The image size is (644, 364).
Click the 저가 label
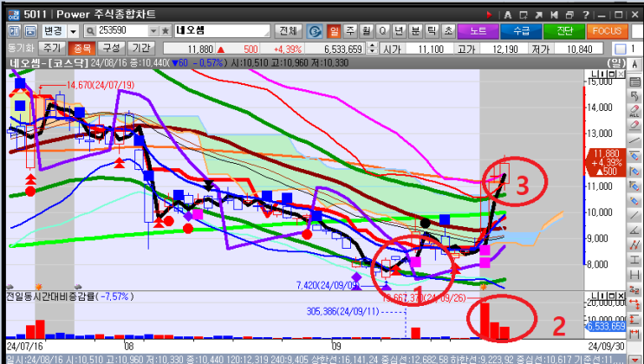pos(540,49)
